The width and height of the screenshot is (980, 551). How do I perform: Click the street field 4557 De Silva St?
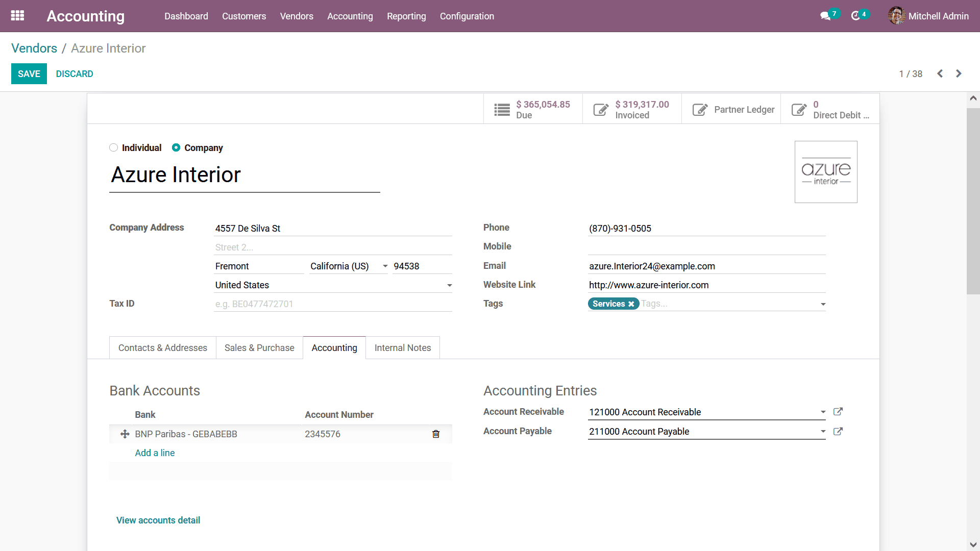coord(333,229)
